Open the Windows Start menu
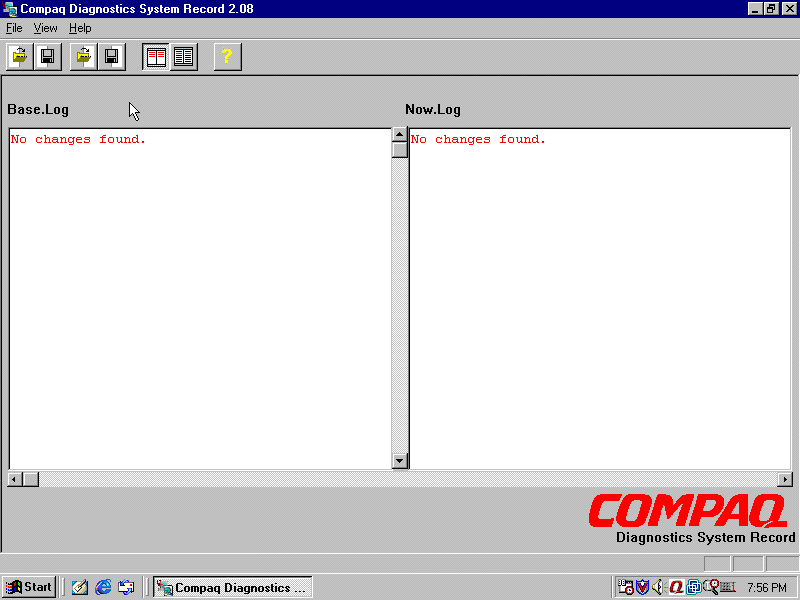The width and height of the screenshot is (800, 600). click(x=29, y=587)
